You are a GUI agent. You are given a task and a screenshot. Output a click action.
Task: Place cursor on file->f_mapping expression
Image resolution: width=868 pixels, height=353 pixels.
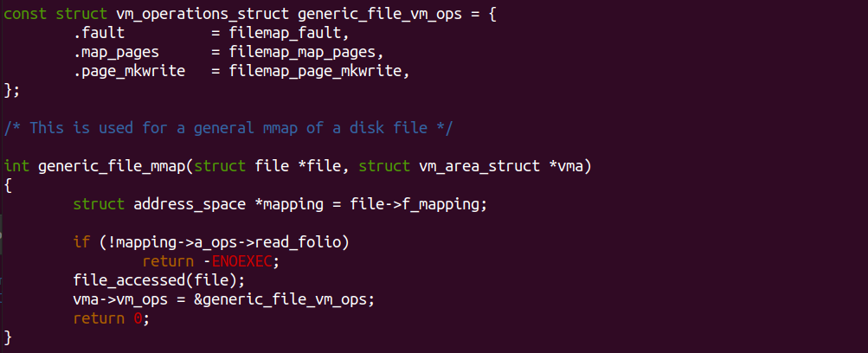(417, 204)
